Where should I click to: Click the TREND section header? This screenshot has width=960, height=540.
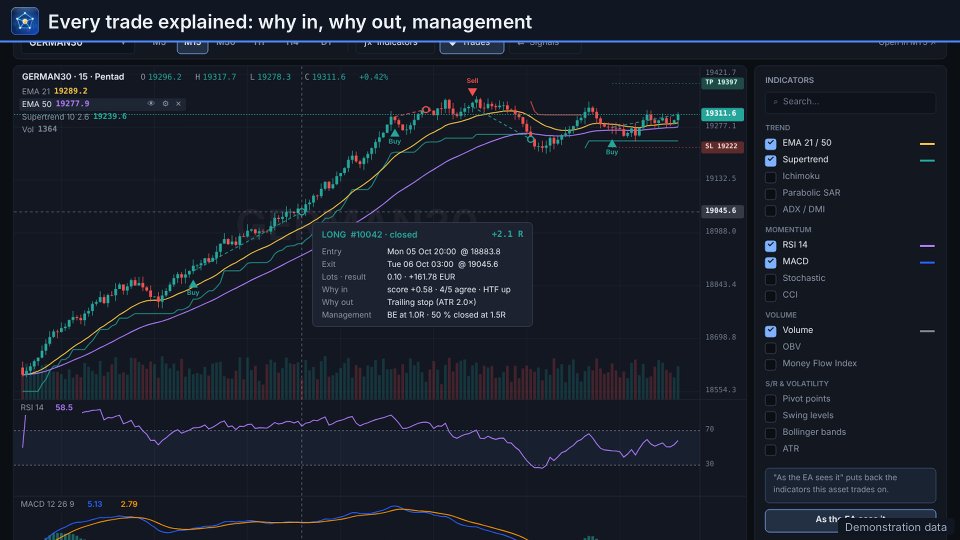pyautogui.click(x=778, y=127)
